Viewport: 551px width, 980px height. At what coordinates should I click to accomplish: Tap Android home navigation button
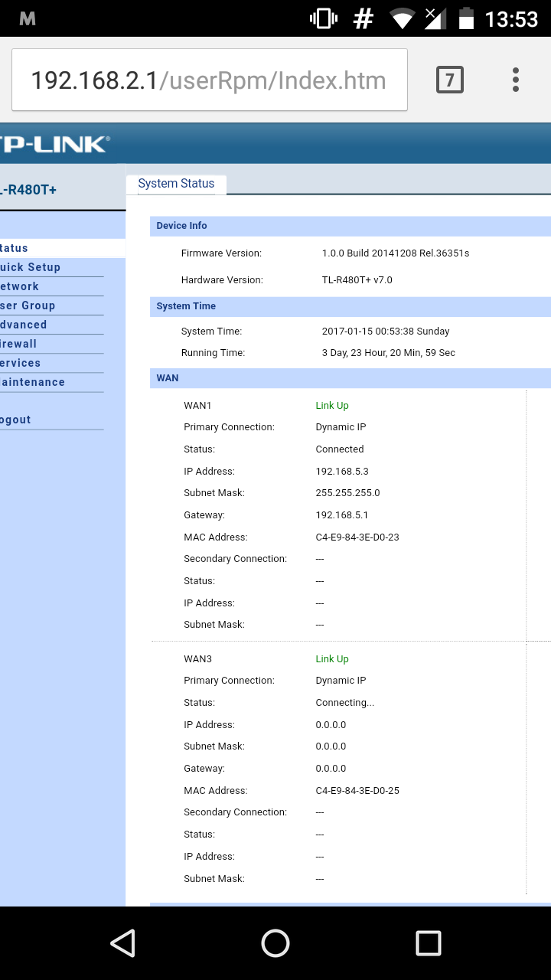(275, 943)
